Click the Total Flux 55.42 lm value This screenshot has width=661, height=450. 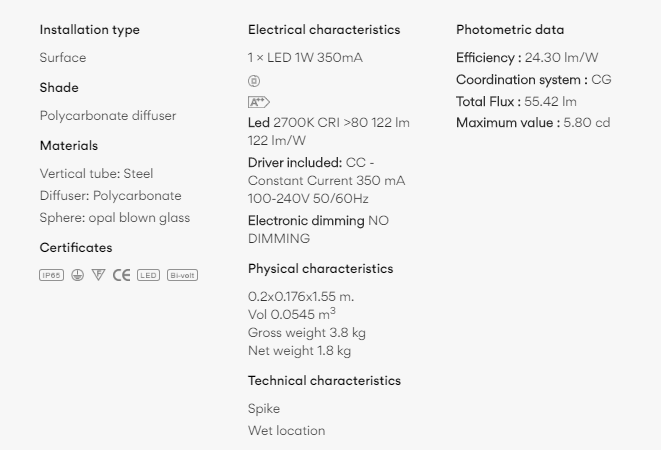click(x=516, y=102)
